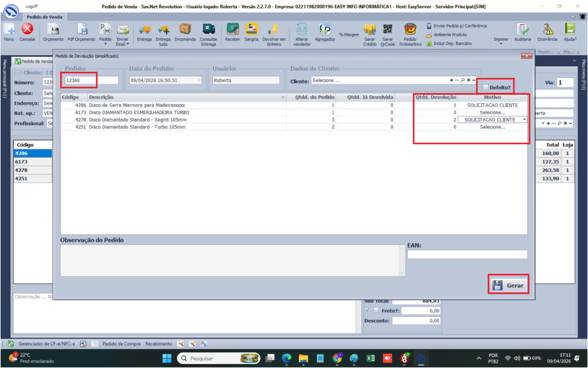Viewport: 588px width, 368px height.
Task: Expand the SOLICITACAO CLIENTE motivo dropdown
Action: [524, 119]
